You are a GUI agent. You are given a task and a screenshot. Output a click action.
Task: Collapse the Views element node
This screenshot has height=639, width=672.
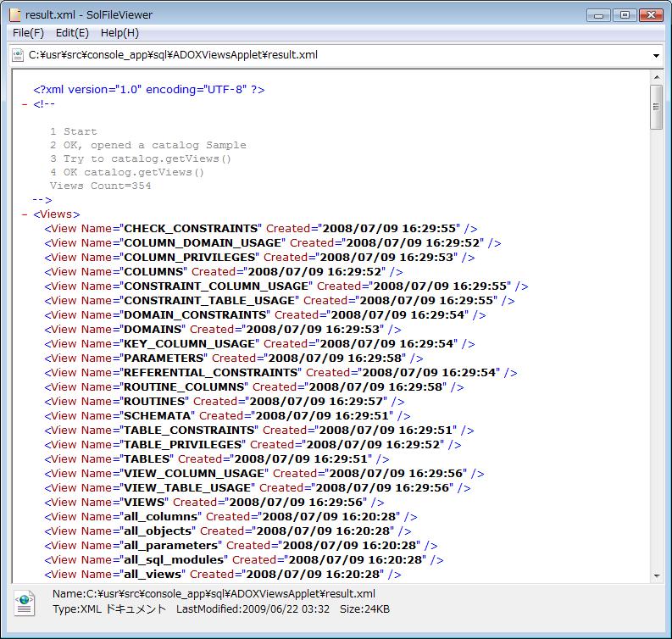pyautogui.click(x=25, y=214)
